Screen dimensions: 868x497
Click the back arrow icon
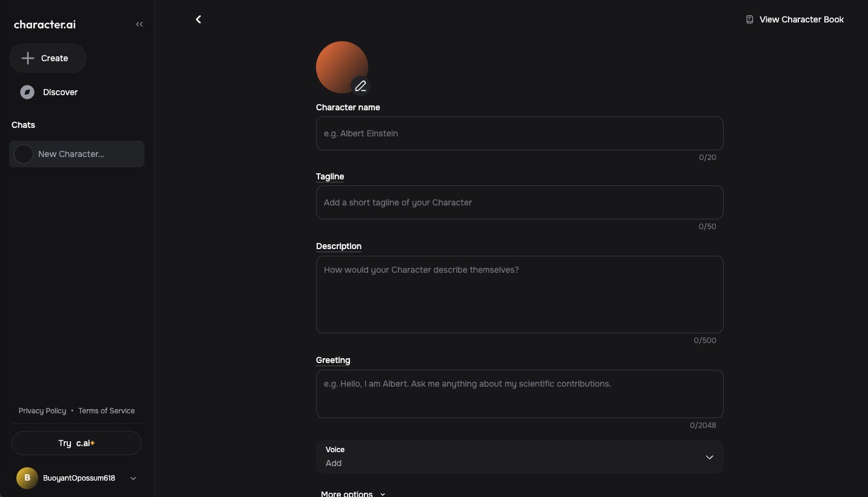pyautogui.click(x=198, y=19)
